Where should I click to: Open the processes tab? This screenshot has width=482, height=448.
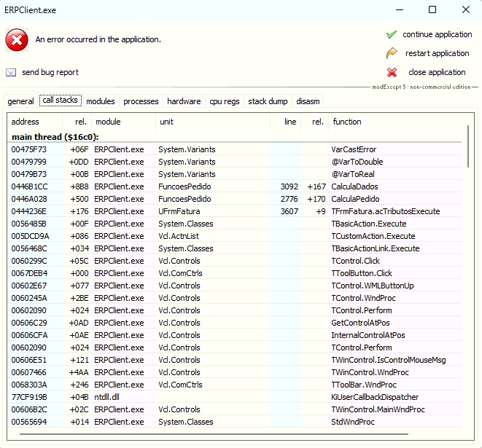pyautogui.click(x=141, y=101)
